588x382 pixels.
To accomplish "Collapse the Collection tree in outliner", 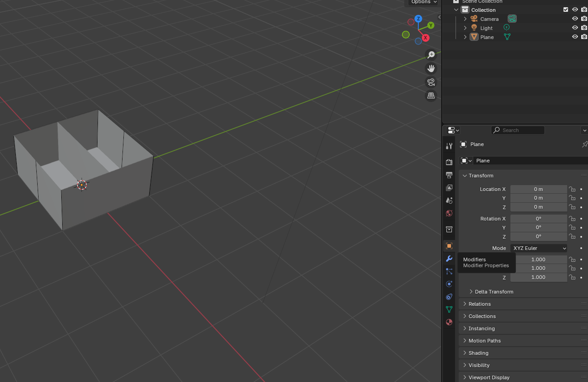I will (x=456, y=10).
